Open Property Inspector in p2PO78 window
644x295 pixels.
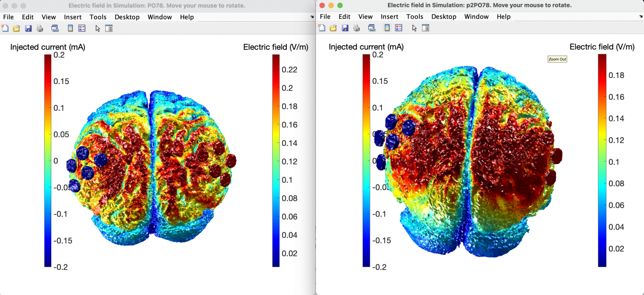click(426, 28)
